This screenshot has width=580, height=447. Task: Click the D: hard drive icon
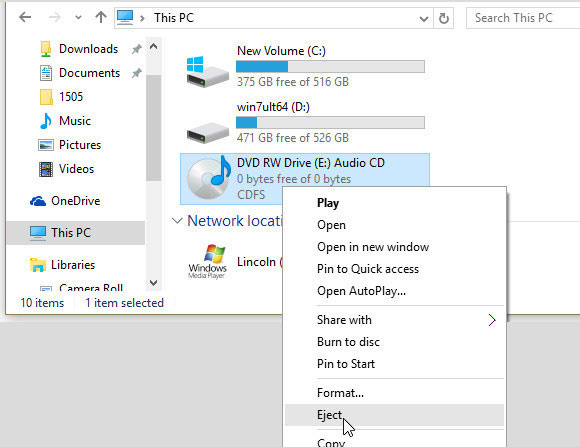coord(207,132)
